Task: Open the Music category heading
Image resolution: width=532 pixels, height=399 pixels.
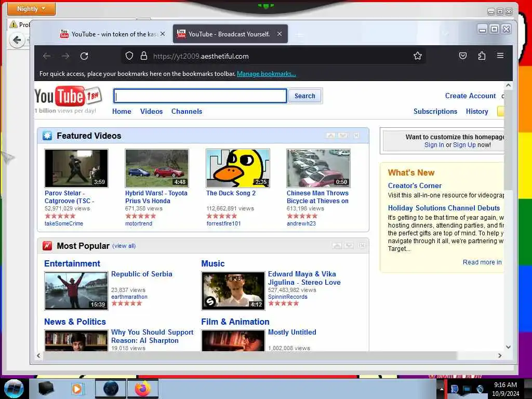Action: (212, 263)
